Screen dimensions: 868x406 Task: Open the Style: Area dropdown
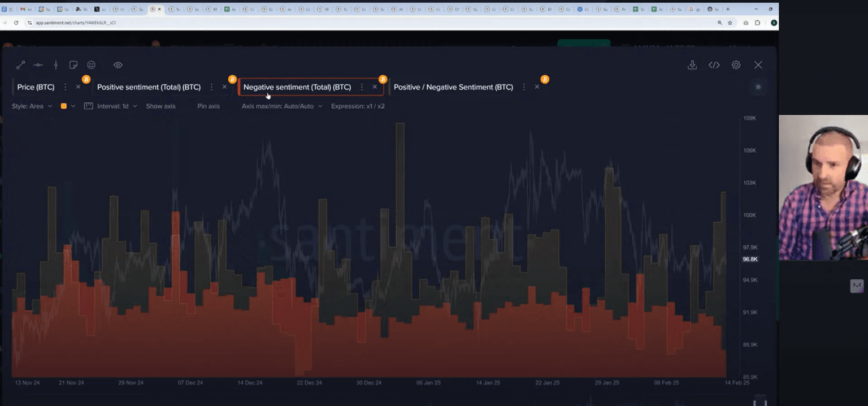click(x=32, y=106)
